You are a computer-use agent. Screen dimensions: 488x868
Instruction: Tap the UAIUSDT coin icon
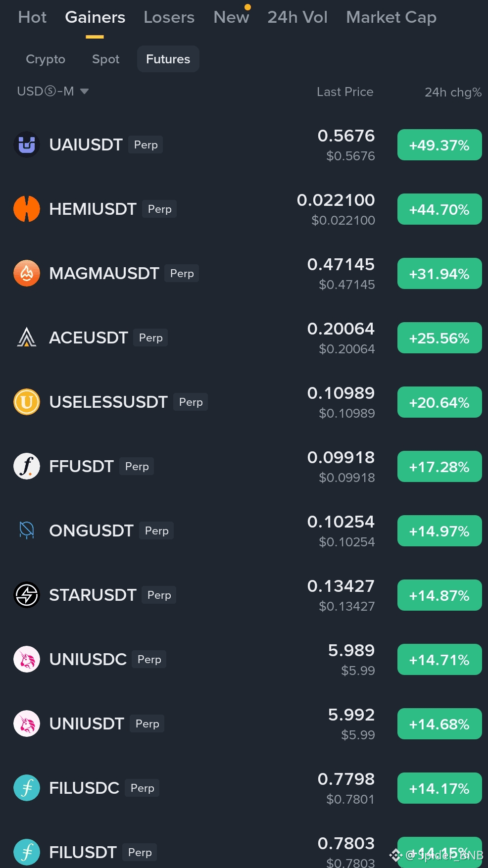pyautogui.click(x=26, y=145)
